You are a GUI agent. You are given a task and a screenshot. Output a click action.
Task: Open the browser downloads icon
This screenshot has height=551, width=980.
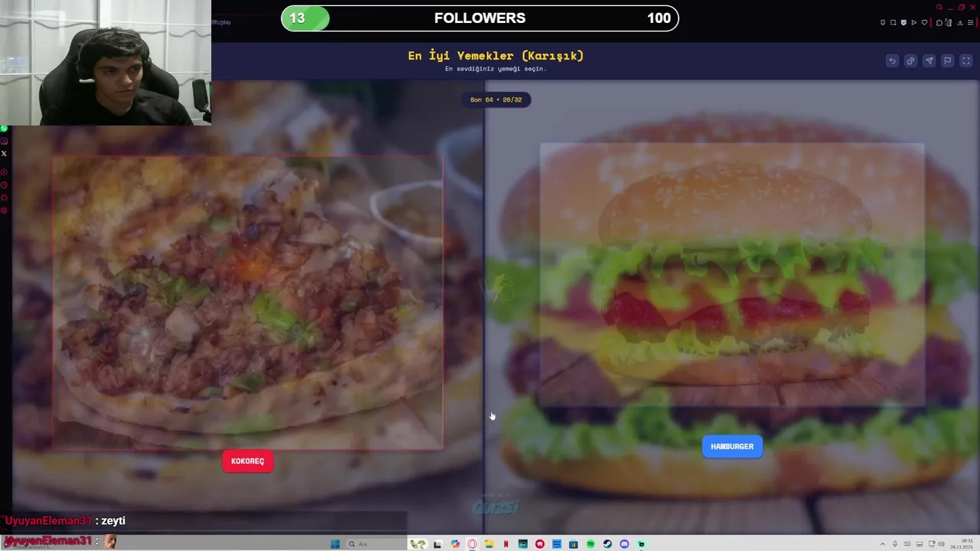[x=960, y=22]
